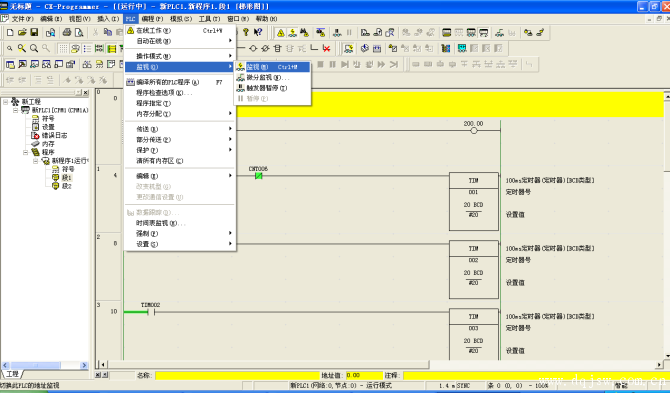Image resolution: width=670 pixels, height=393 pixels.
Task: Click the Print toolbar icon
Action: [x=67, y=32]
